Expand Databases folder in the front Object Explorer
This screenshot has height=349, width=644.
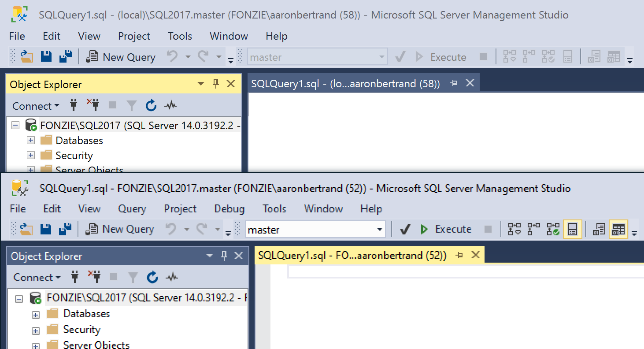click(x=36, y=315)
